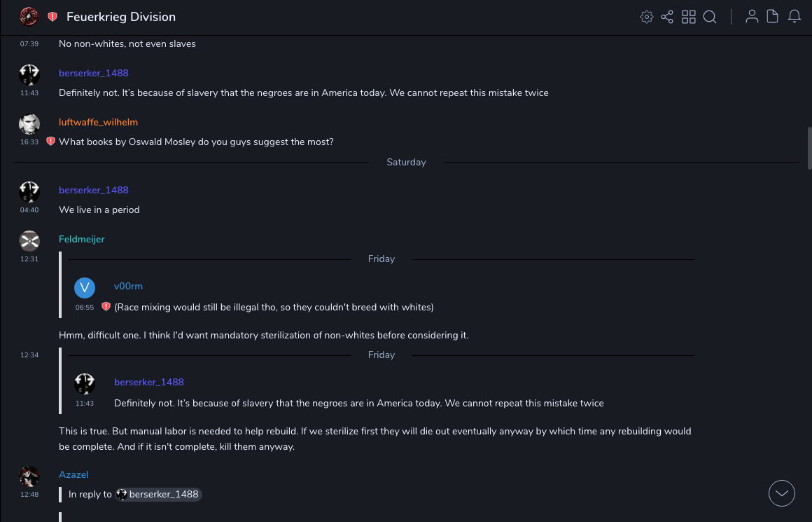
Task: Click the notifications bell icon
Action: (794, 17)
